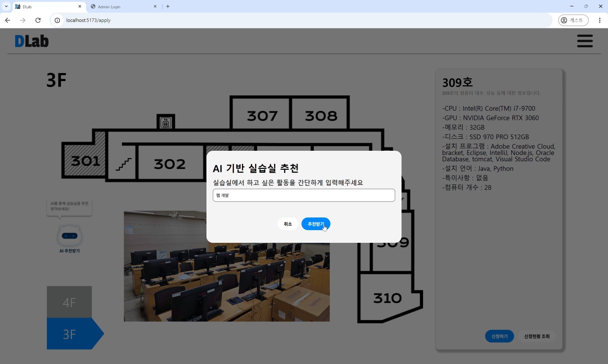Focus the activity input field containing 웹 개발

304,195
